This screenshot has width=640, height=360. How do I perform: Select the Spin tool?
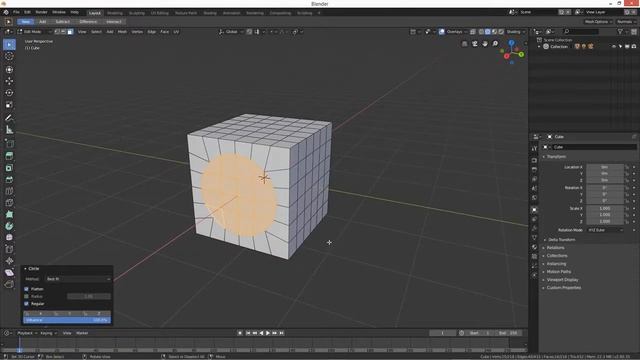tap(9, 226)
